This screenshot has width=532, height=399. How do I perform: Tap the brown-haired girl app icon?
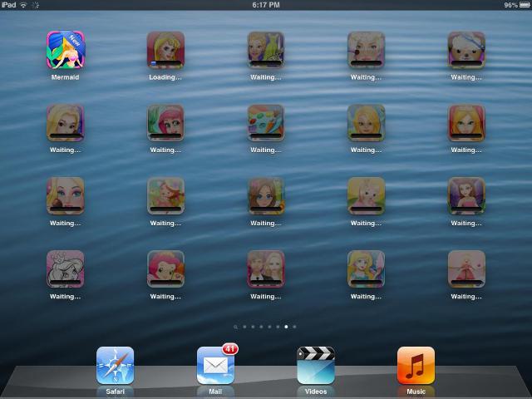point(266,195)
